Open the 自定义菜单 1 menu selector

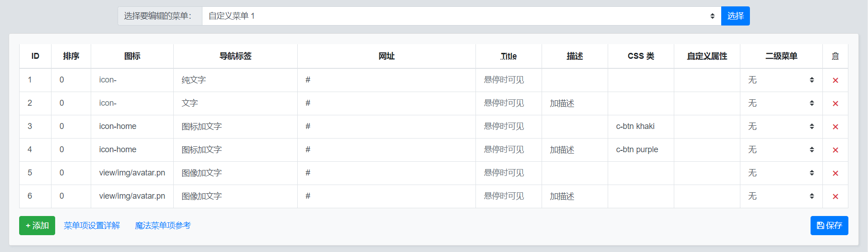[x=461, y=16]
